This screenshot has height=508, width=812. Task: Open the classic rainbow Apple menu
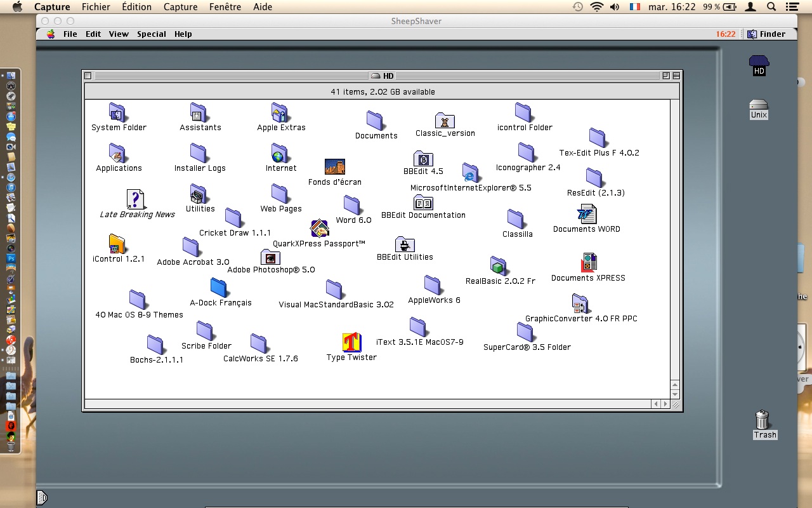[x=50, y=34]
